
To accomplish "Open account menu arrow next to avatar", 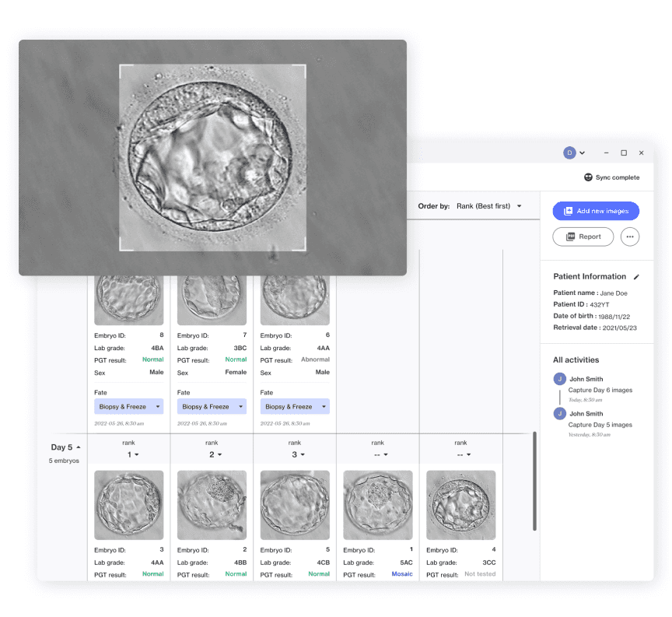I will pyautogui.click(x=582, y=153).
